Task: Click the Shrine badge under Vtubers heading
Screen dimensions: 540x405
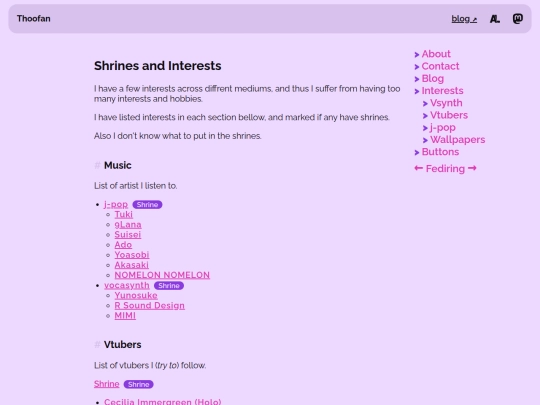Action: 138,384
